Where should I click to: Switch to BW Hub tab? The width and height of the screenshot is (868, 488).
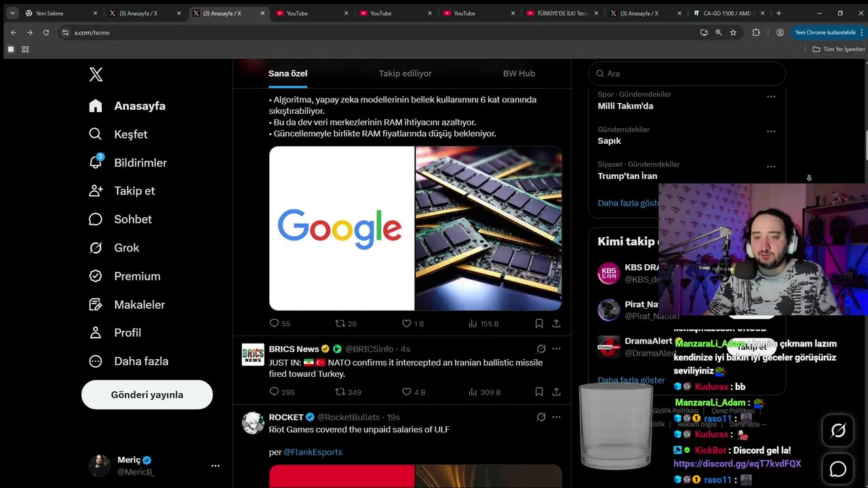click(519, 73)
